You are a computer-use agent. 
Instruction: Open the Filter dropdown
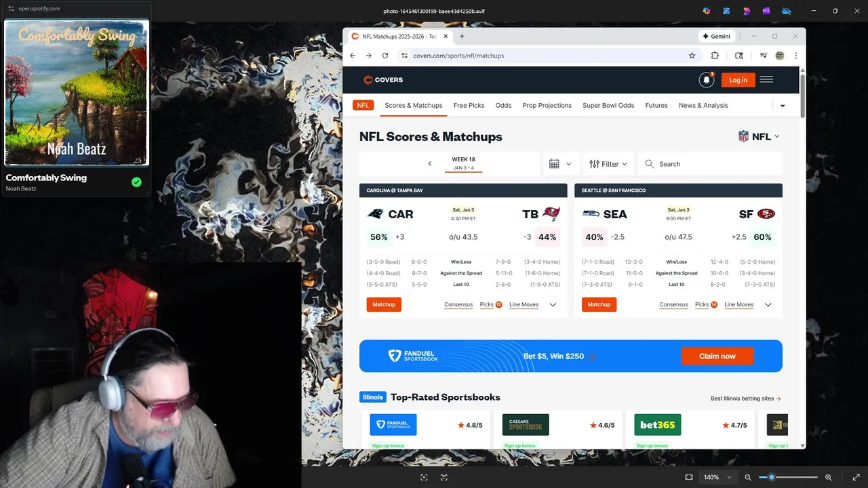point(608,164)
